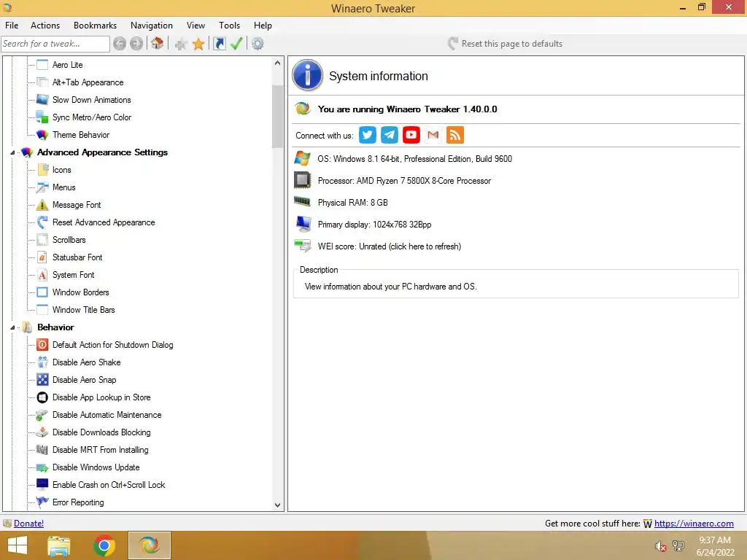
Task: Click the Forward navigation arrow in toolbar
Action: pos(136,44)
